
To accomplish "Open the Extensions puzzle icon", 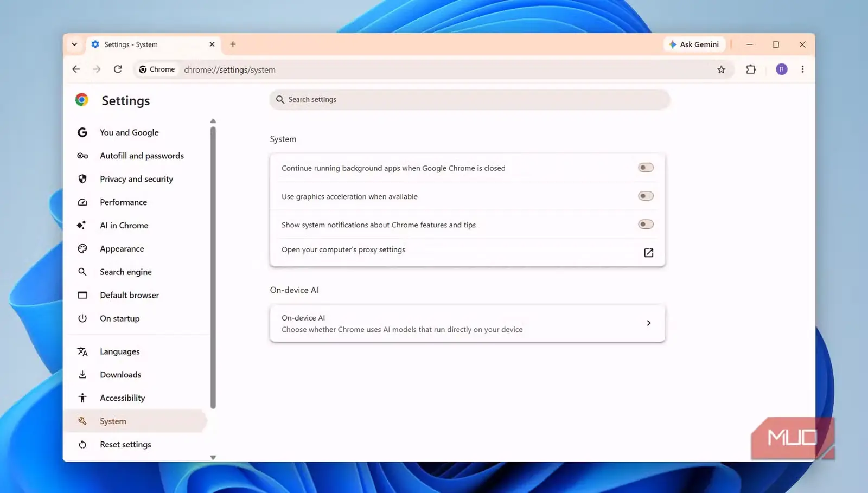I will (x=751, y=69).
